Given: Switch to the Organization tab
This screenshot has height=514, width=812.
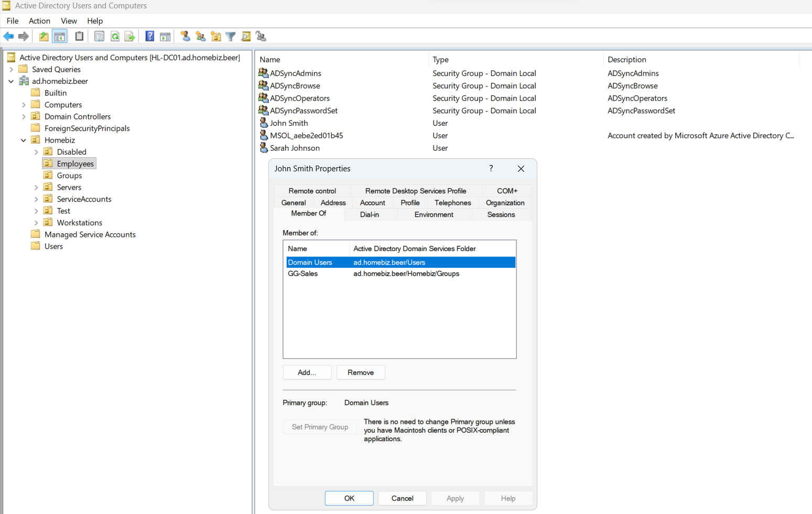Looking at the screenshot, I should [x=505, y=203].
